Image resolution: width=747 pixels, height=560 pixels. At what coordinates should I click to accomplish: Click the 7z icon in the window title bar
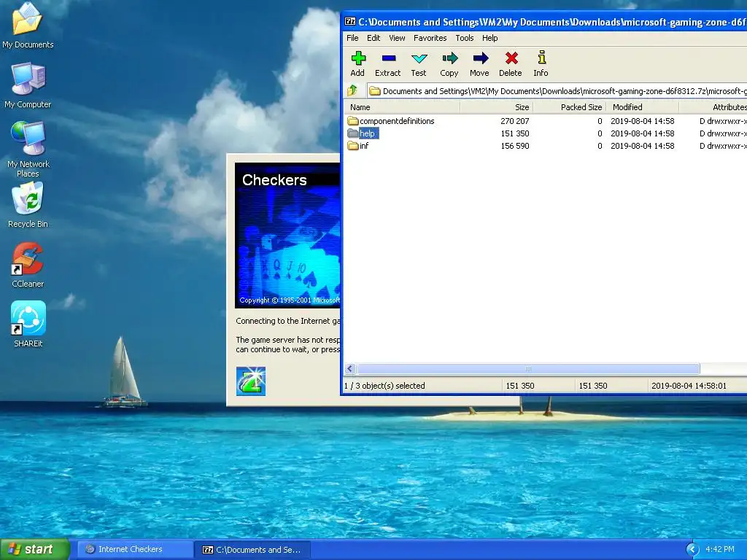350,21
